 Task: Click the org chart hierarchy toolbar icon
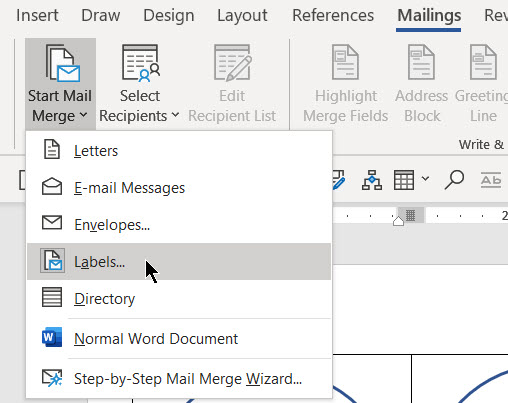[372, 180]
